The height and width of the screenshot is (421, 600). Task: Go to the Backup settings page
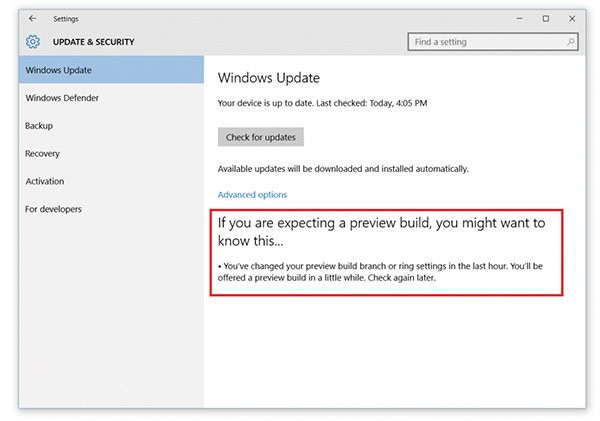[39, 126]
